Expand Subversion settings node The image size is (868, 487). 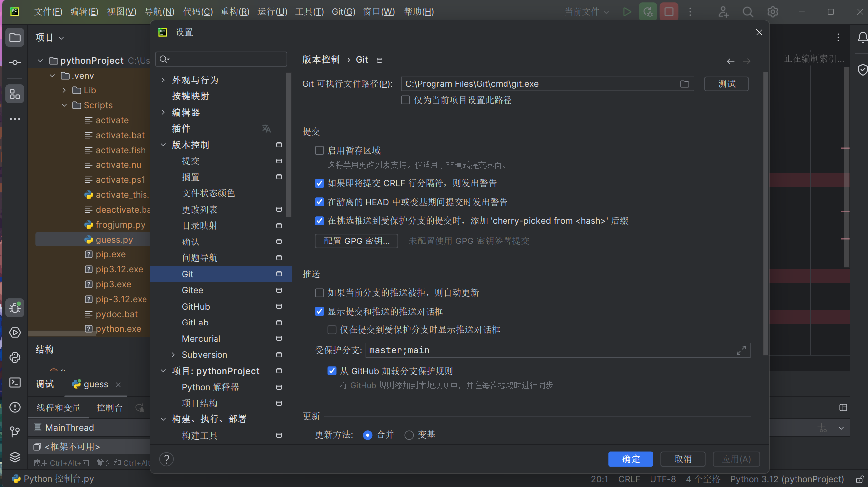click(x=173, y=355)
